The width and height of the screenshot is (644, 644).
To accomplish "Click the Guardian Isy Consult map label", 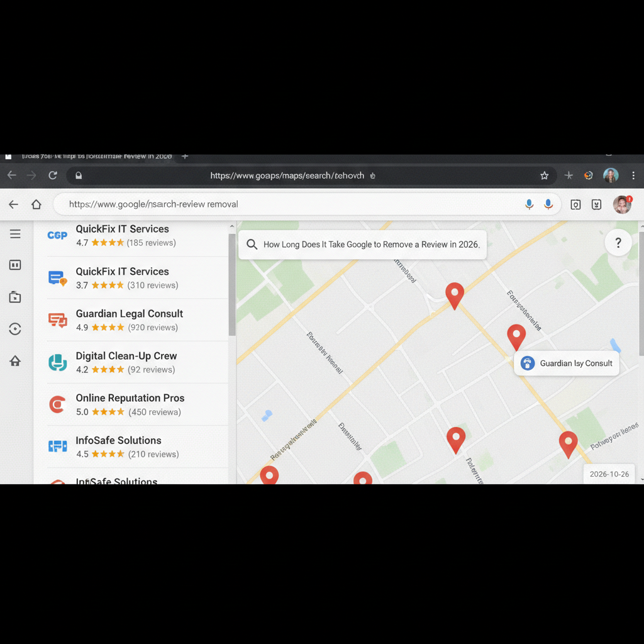I will (567, 363).
